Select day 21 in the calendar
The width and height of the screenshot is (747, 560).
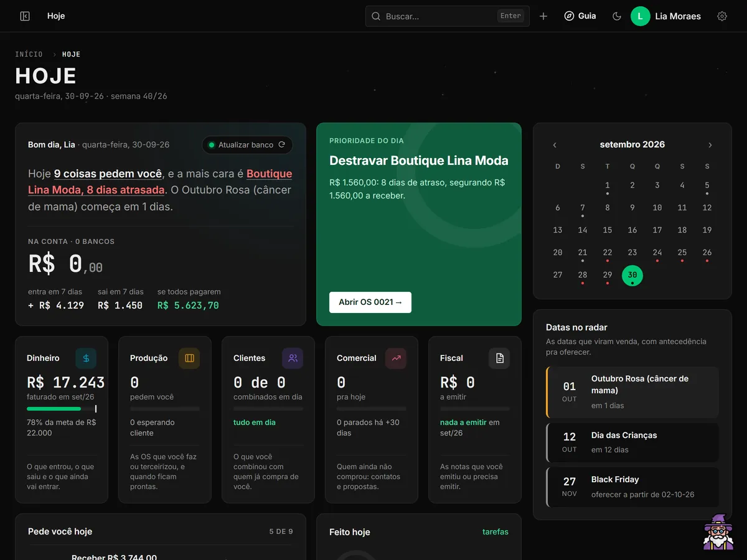pos(583,253)
